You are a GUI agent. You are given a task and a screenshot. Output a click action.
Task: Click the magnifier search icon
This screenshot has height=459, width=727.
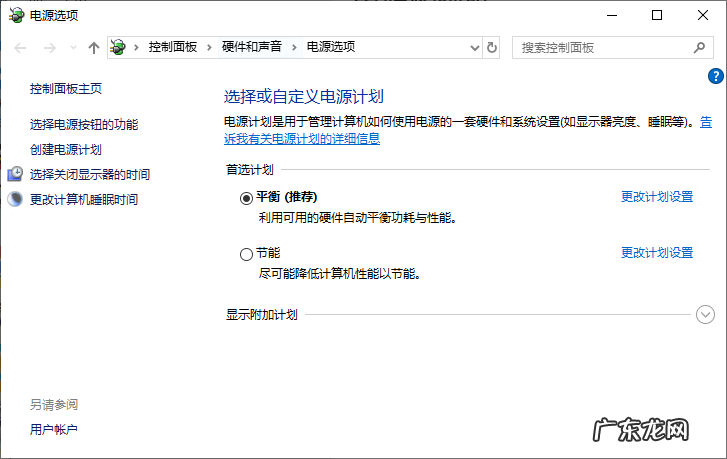pos(699,47)
